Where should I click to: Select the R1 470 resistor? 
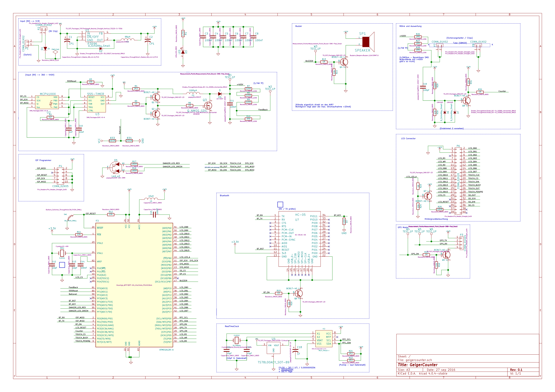tap(183, 34)
